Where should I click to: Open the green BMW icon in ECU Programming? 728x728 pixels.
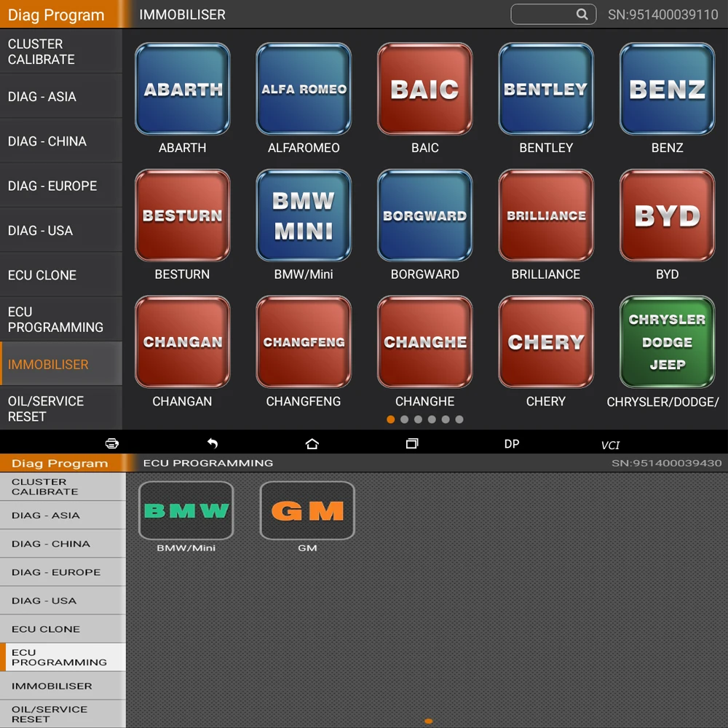(x=186, y=510)
